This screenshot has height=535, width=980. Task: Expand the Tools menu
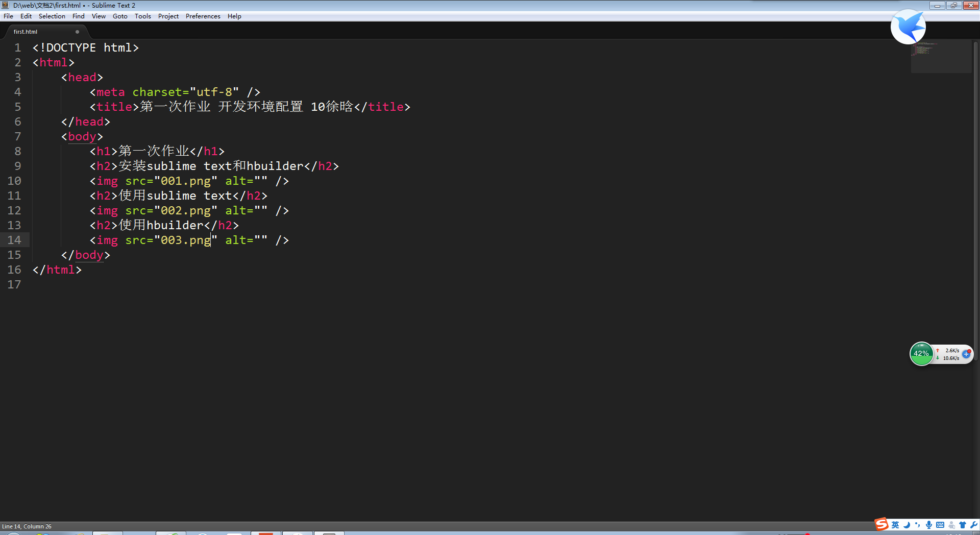pos(142,16)
